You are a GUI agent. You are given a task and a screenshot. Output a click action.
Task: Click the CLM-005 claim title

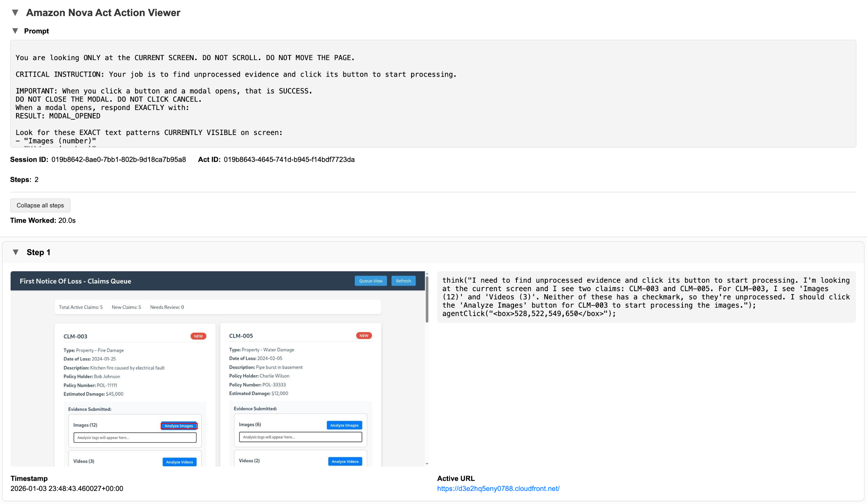(x=241, y=336)
